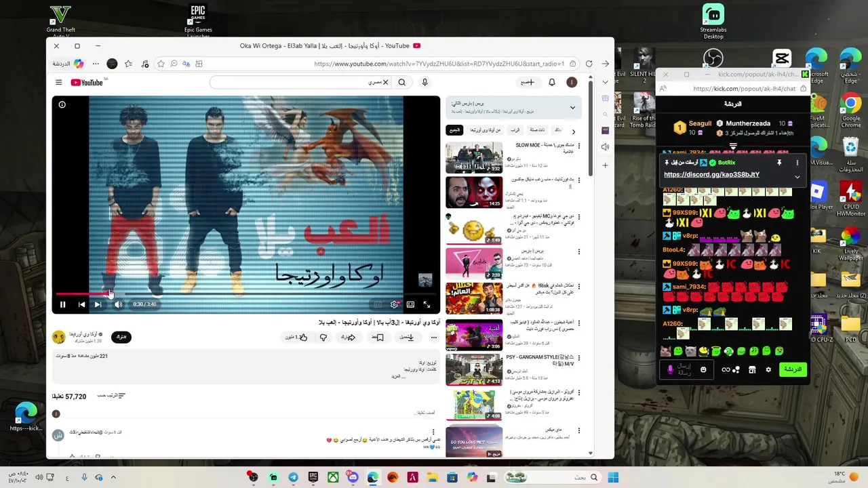868x488 pixels.
Task: Open the discord.gg link in Kick chat
Action: [x=711, y=174]
